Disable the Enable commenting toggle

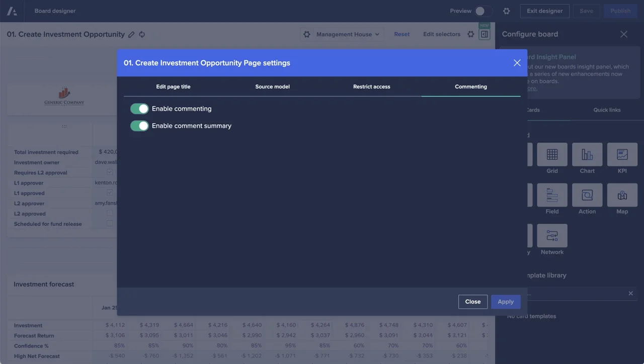(x=139, y=109)
